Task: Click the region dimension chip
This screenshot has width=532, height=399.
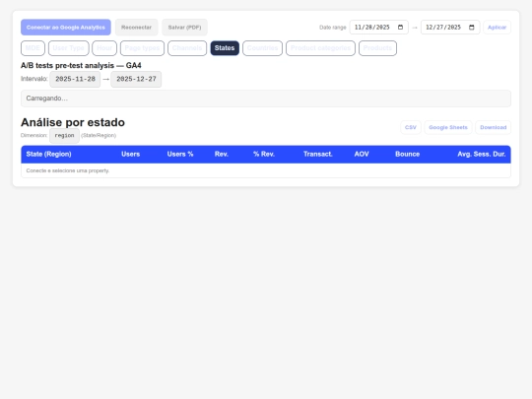Action: coord(64,135)
